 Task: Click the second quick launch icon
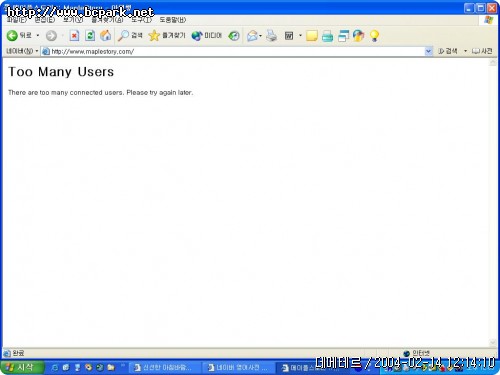(66, 367)
